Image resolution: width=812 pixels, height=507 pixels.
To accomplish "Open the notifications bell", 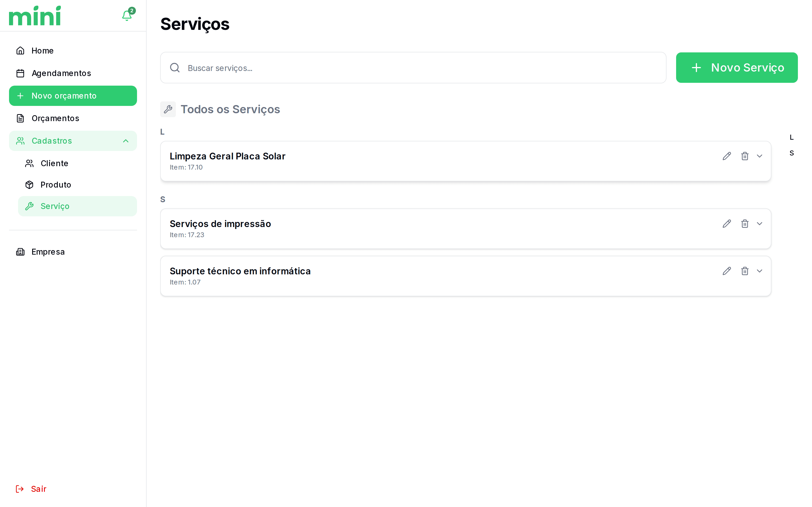I will coord(127,15).
